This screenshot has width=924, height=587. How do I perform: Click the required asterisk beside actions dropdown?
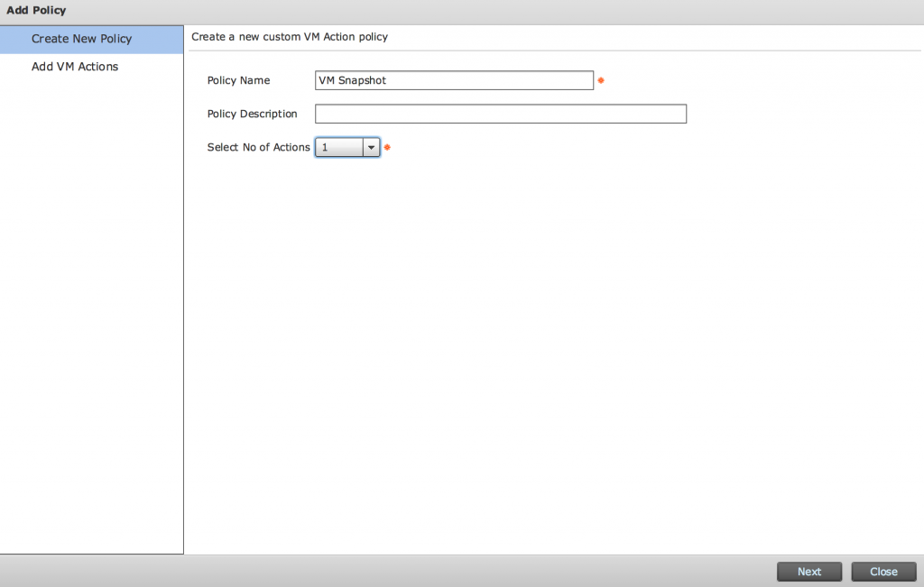coord(385,147)
